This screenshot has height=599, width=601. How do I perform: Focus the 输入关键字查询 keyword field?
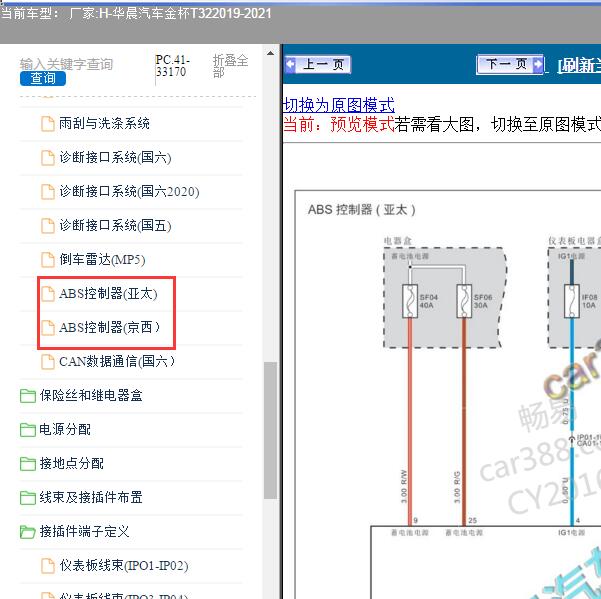66,64
